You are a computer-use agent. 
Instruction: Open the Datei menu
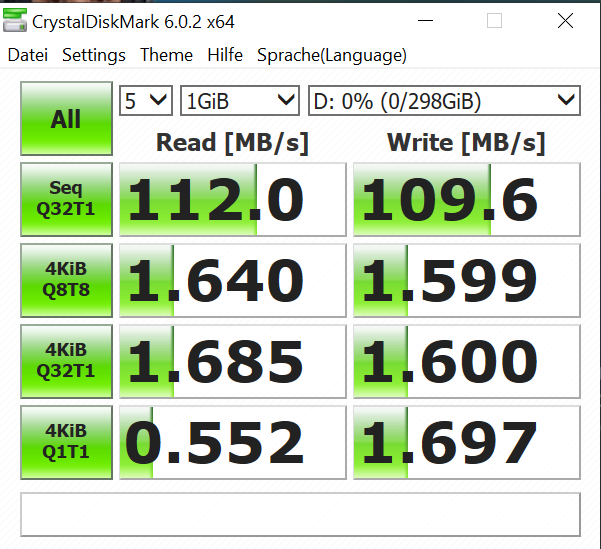pos(28,55)
